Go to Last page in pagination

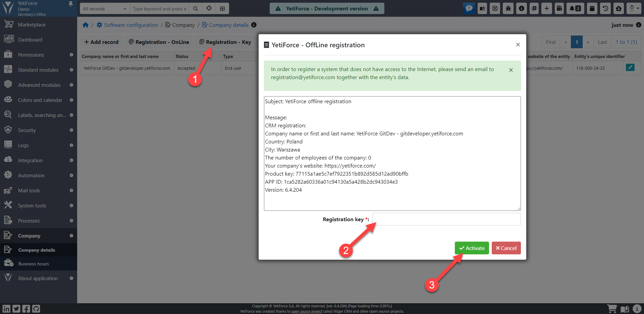[x=602, y=42]
